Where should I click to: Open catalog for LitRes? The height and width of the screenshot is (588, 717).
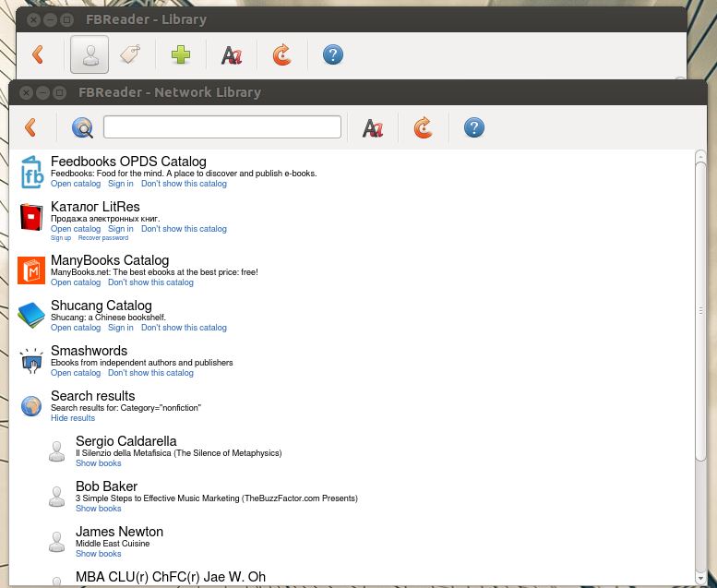[x=76, y=229]
